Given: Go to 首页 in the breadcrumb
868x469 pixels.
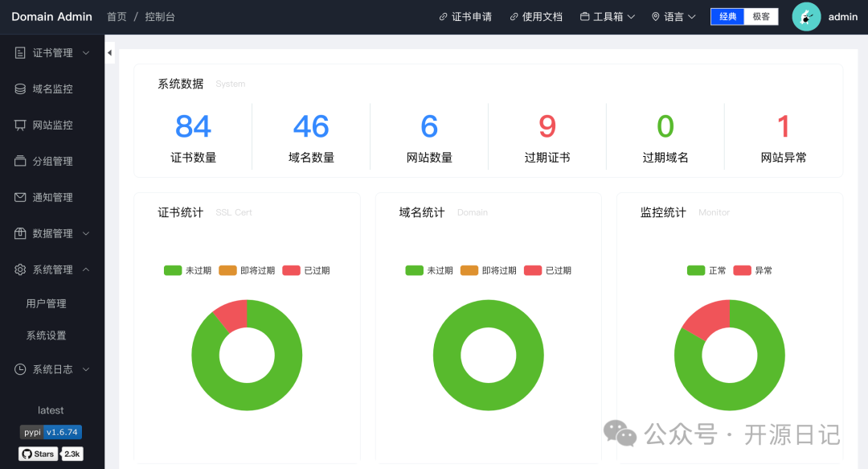Looking at the screenshot, I should pyautogui.click(x=117, y=16).
